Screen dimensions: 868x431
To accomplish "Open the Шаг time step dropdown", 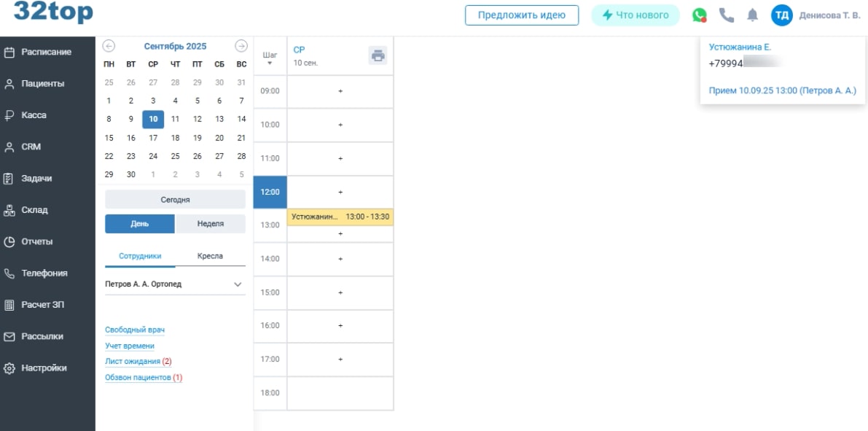I will click(270, 59).
